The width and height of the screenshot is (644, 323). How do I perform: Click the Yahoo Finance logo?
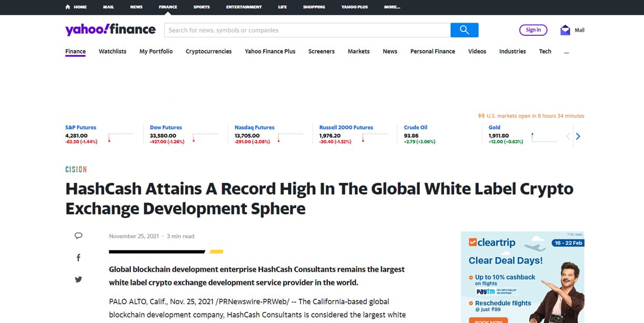coord(110,30)
